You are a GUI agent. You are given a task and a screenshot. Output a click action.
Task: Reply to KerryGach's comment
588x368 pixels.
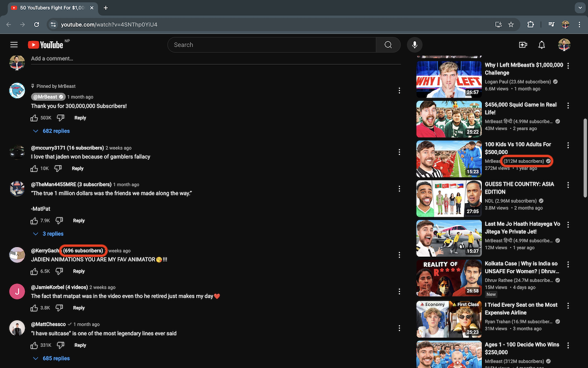tap(79, 271)
